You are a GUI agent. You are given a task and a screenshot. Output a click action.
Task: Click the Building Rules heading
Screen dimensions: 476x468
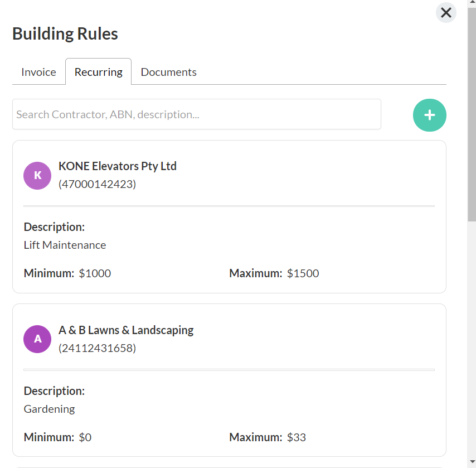pyautogui.click(x=65, y=33)
